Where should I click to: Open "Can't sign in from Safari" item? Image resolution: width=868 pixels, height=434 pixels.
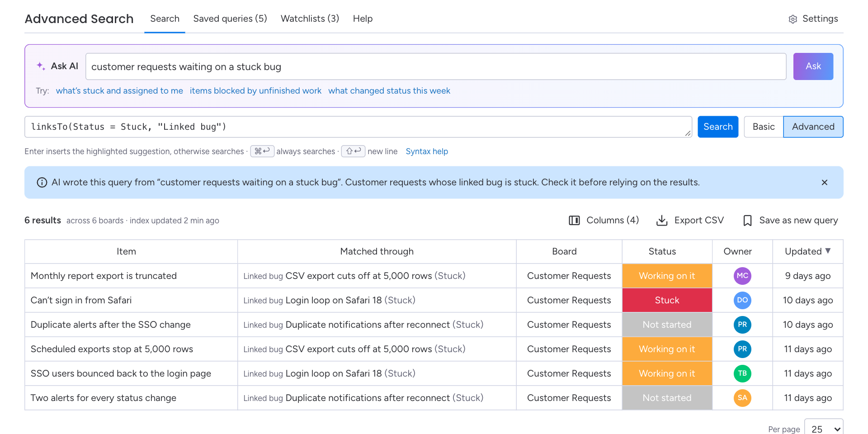click(81, 300)
